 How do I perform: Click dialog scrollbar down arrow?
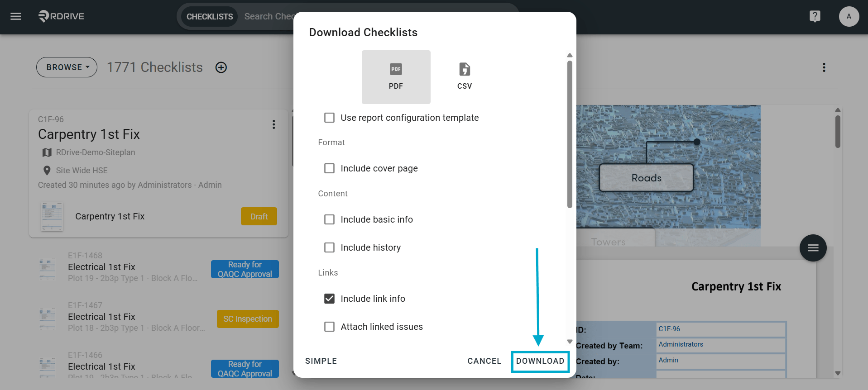(x=570, y=342)
